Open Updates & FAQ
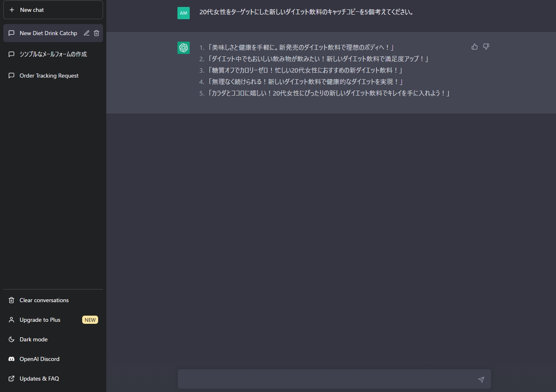Viewport: 556px width, 392px height. click(53, 379)
